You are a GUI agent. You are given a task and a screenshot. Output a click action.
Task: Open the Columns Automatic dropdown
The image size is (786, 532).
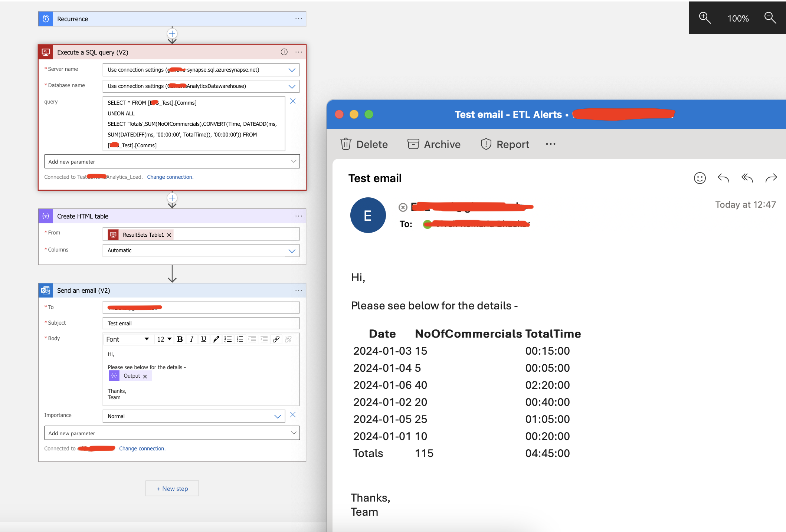coord(292,251)
